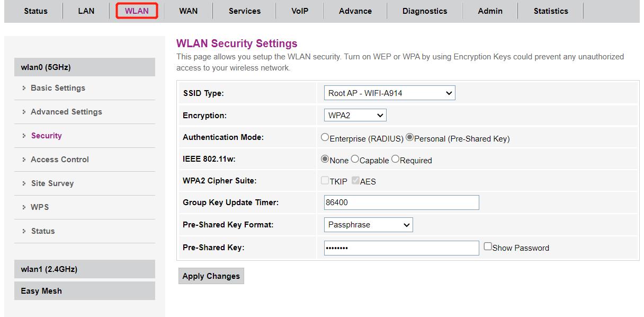
Task: Open Basic Settings in the sidebar
Action: click(58, 88)
